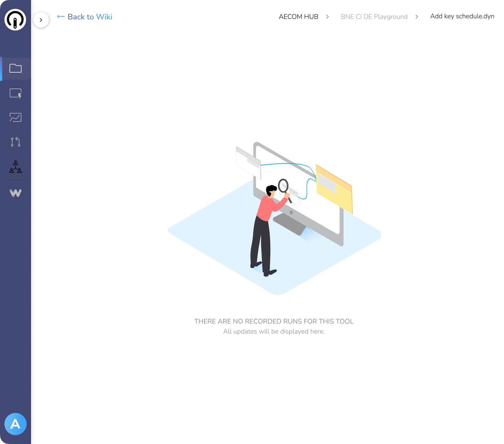Open the folder icon in sidebar
This screenshot has height=444, width=504.
[x=15, y=68]
